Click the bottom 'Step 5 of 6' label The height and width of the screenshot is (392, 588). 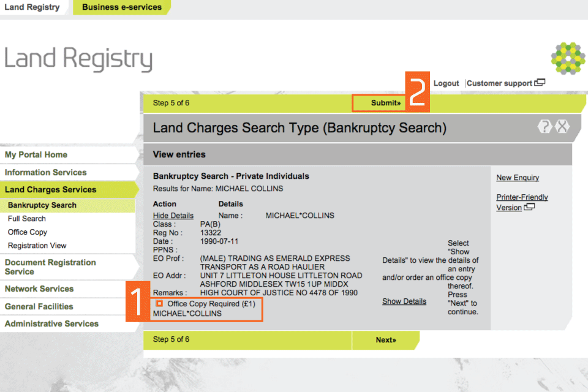point(171,339)
